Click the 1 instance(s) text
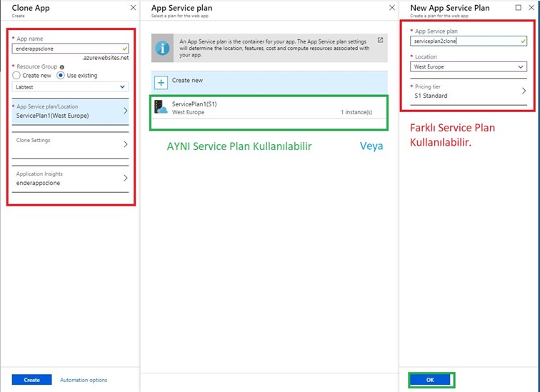 coord(356,112)
